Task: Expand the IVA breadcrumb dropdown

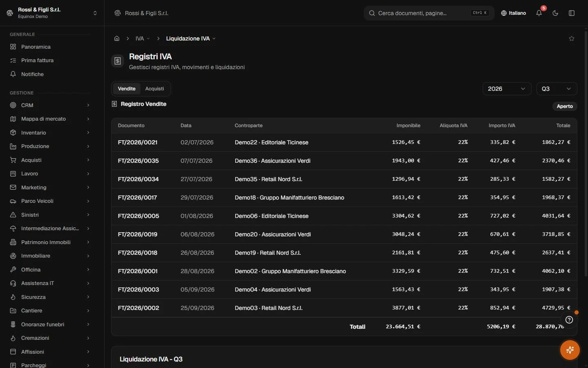Action: 143,38
